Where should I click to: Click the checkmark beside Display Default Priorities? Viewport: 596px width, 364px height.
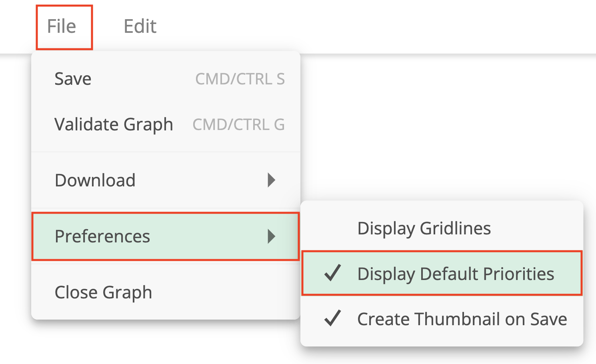(332, 273)
